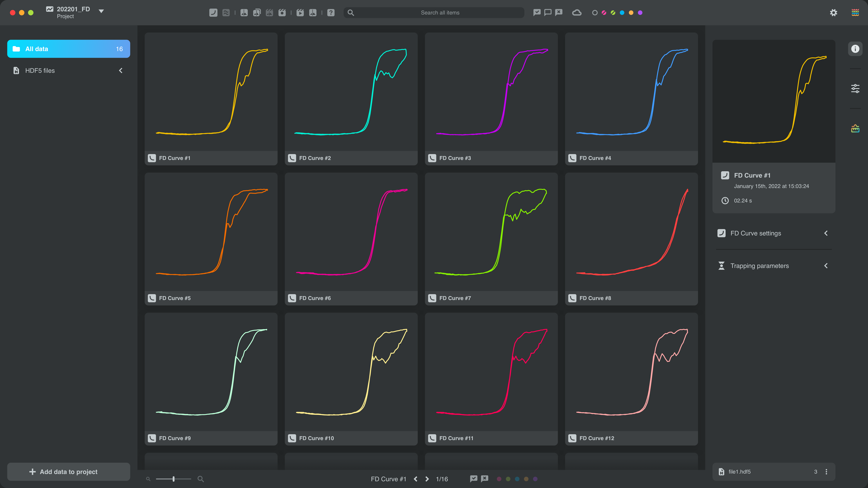Click the question mark help icon
This screenshot has width=868, height=488.
(x=331, y=13)
